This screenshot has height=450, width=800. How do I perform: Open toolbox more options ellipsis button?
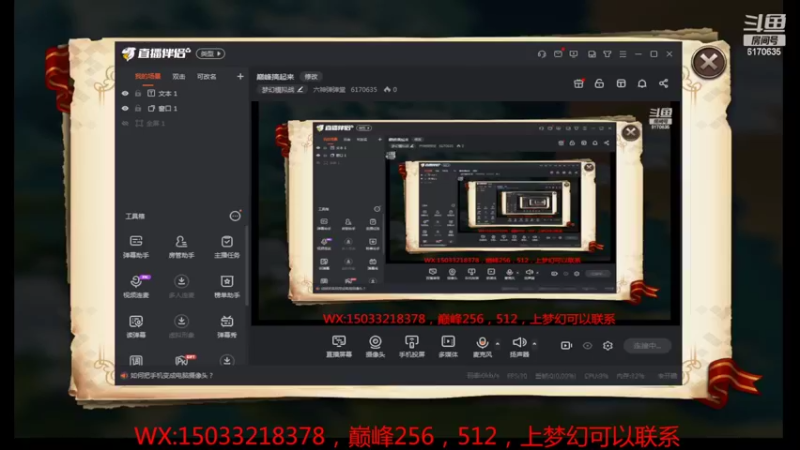235,216
